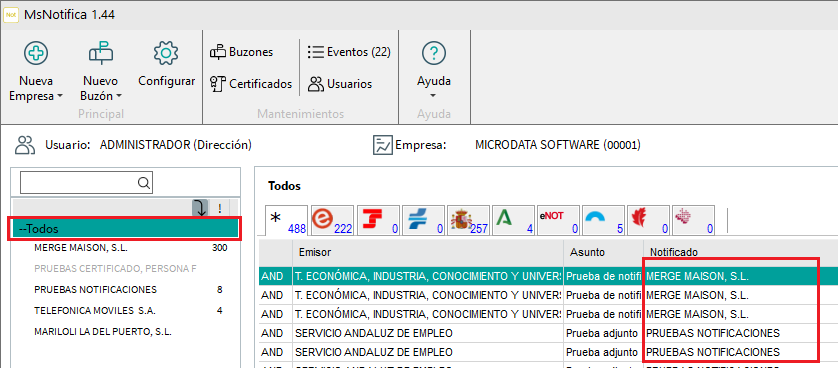Click the MsNotifica app icon in title bar
Image resolution: width=838 pixels, height=368 pixels.
click(x=12, y=14)
